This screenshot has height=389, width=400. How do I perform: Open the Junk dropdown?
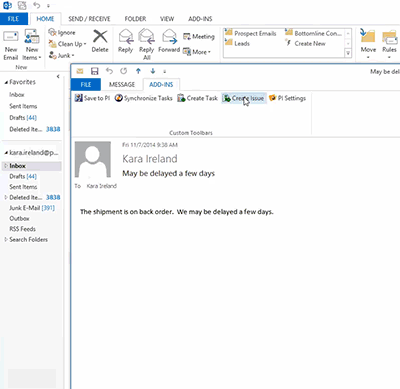(62, 55)
